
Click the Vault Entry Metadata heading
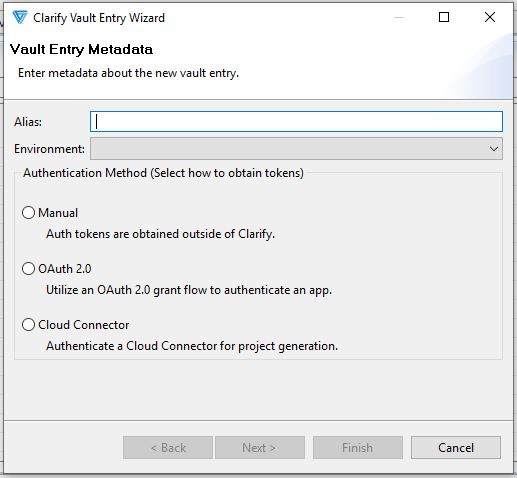(81, 49)
